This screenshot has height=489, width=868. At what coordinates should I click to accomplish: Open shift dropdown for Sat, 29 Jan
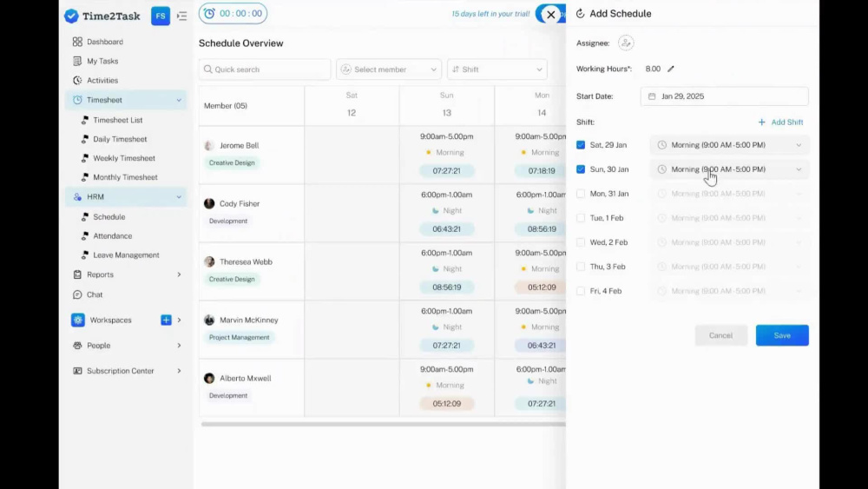coord(730,145)
